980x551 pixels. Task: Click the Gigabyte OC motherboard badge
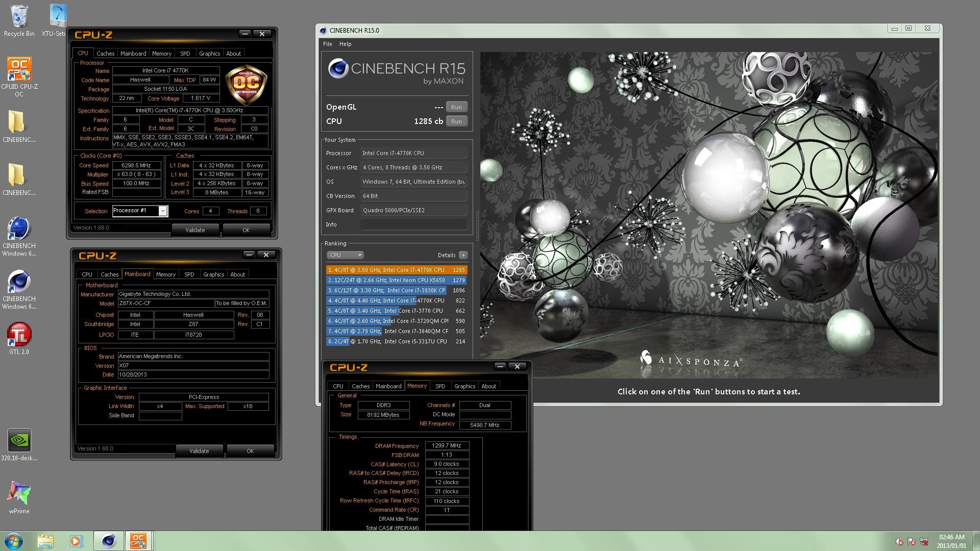247,85
